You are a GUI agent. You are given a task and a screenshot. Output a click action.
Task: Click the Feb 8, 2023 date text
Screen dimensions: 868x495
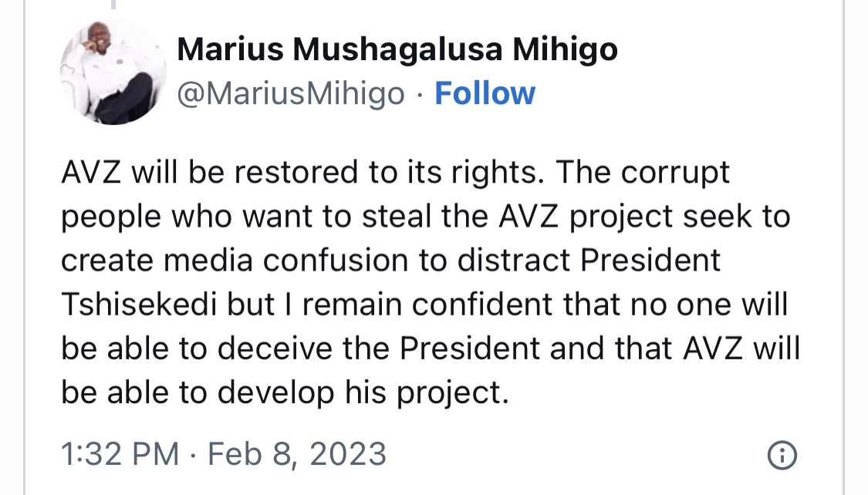point(297,455)
